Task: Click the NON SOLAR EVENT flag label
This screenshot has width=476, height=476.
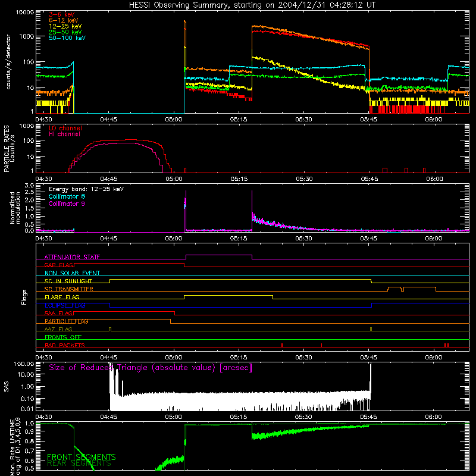Action: click(72, 273)
